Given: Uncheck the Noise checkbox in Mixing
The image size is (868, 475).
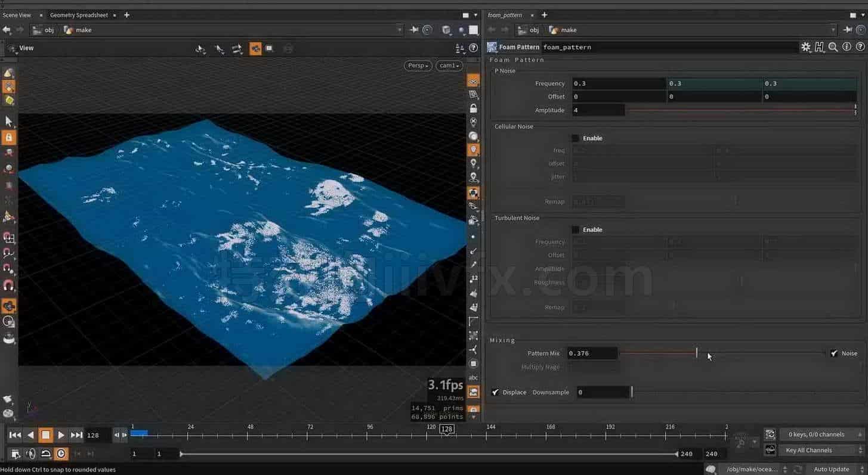Looking at the screenshot, I should (834, 353).
